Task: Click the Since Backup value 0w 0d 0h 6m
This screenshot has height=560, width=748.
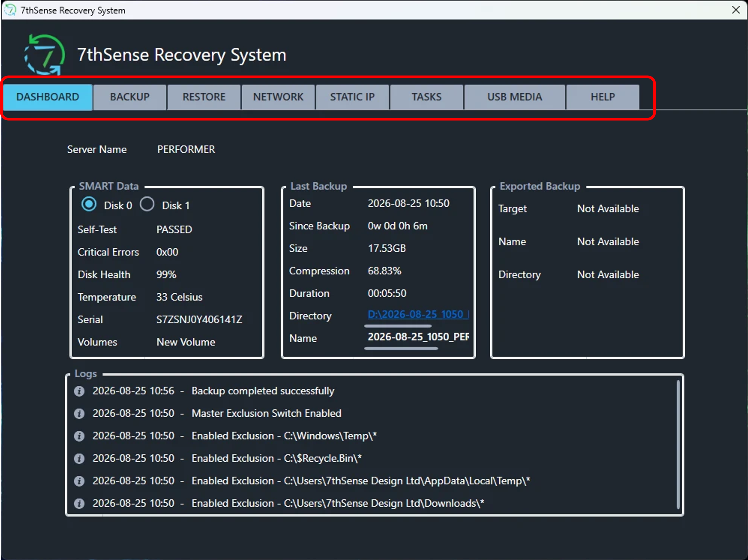Action: (397, 226)
